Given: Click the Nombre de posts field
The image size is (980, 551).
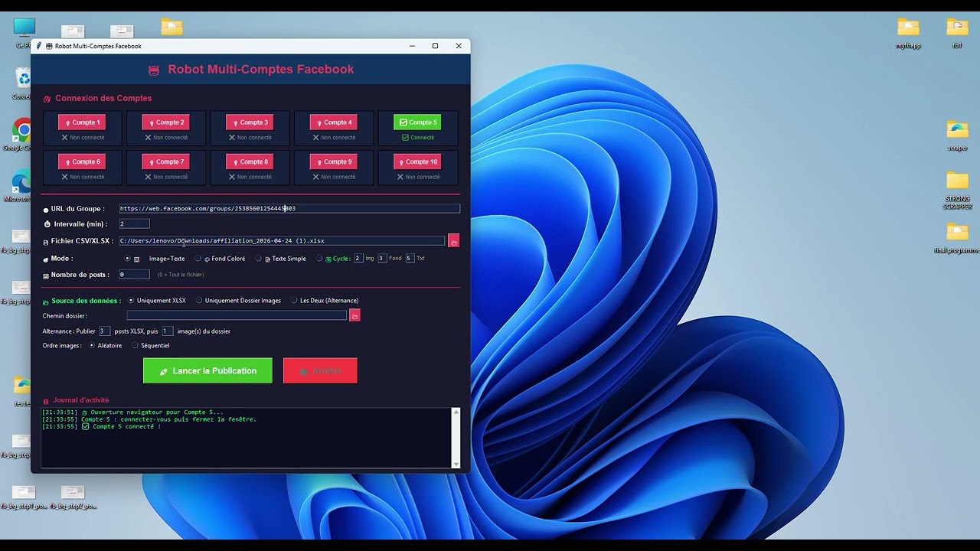Looking at the screenshot, I should tap(134, 275).
